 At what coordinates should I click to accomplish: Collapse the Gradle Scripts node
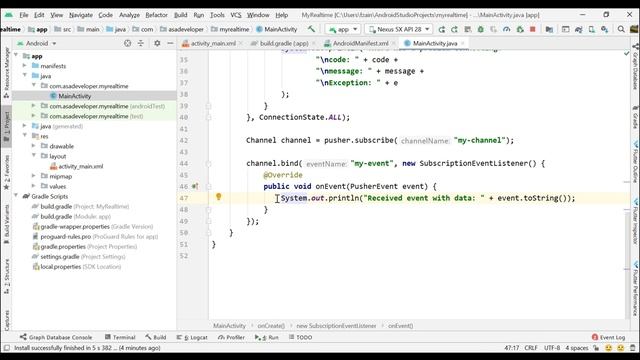coord(16,196)
